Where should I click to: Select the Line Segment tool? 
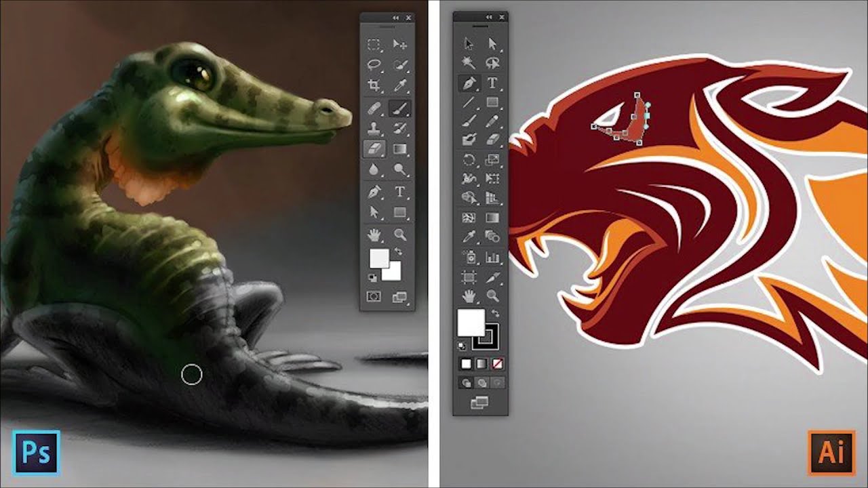(x=468, y=102)
